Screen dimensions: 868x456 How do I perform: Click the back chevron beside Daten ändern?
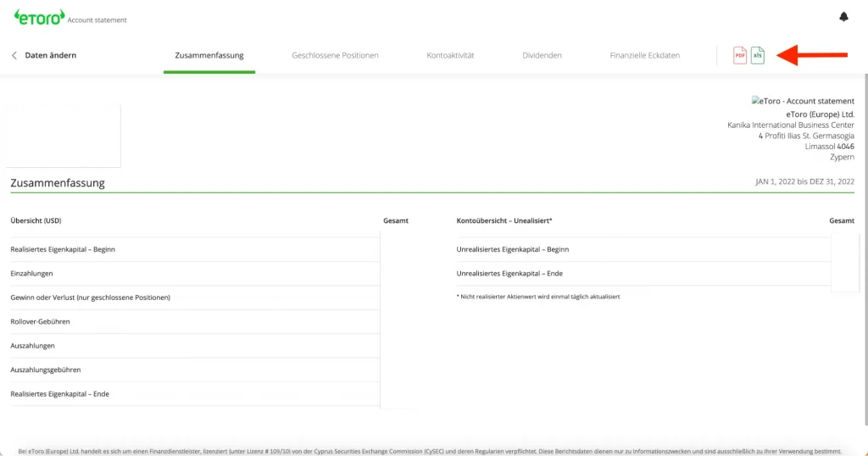click(14, 56)
